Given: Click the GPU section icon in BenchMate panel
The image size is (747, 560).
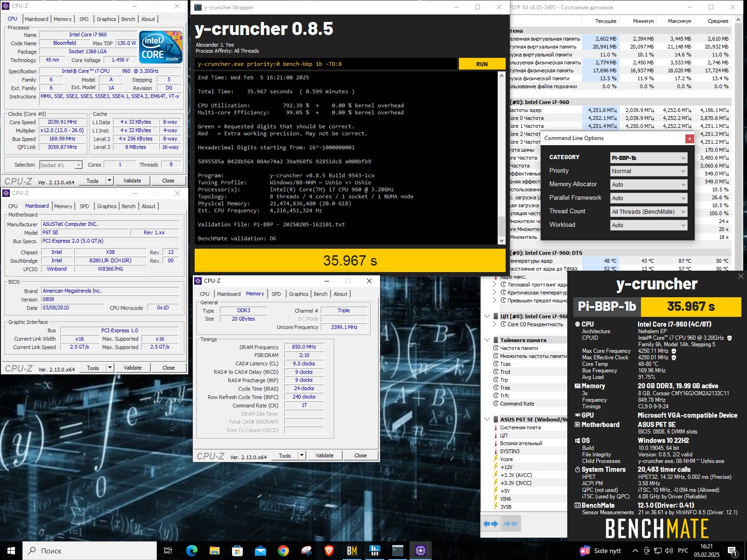Looking at the screenshot, I should coord(578,415).
